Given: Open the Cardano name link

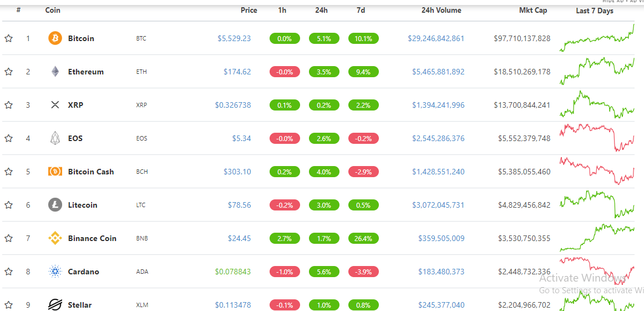Looking at the screenshot, I should pos(83,272).
